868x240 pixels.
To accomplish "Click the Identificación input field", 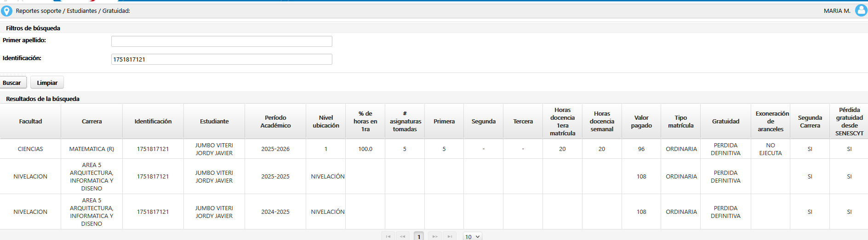I will coord(222,59).
